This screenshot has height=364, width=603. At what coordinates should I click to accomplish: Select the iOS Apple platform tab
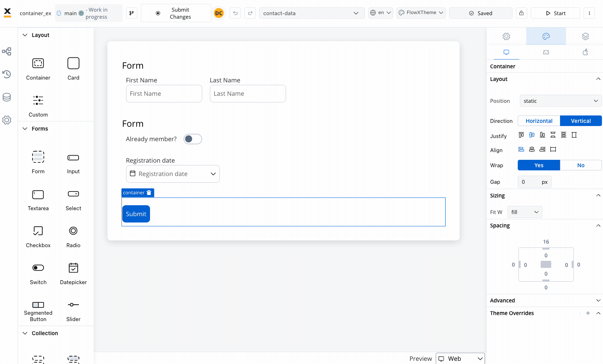tap(585, 52)
